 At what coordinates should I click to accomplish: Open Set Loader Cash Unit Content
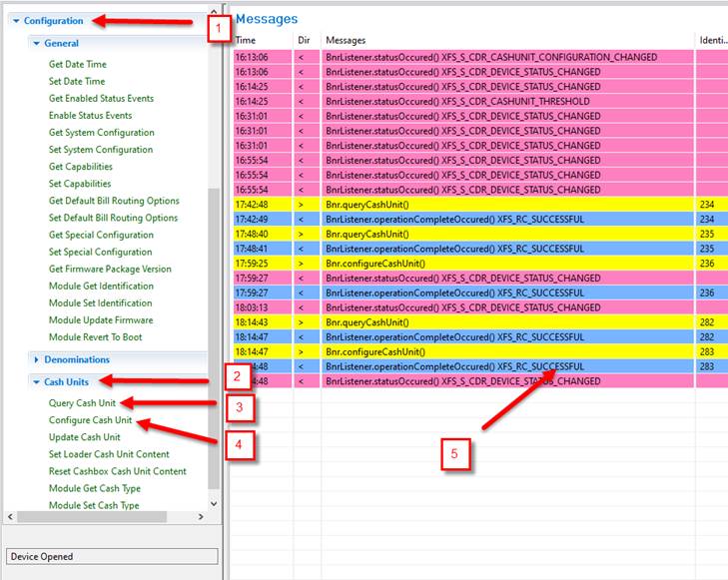pos(109,454)
